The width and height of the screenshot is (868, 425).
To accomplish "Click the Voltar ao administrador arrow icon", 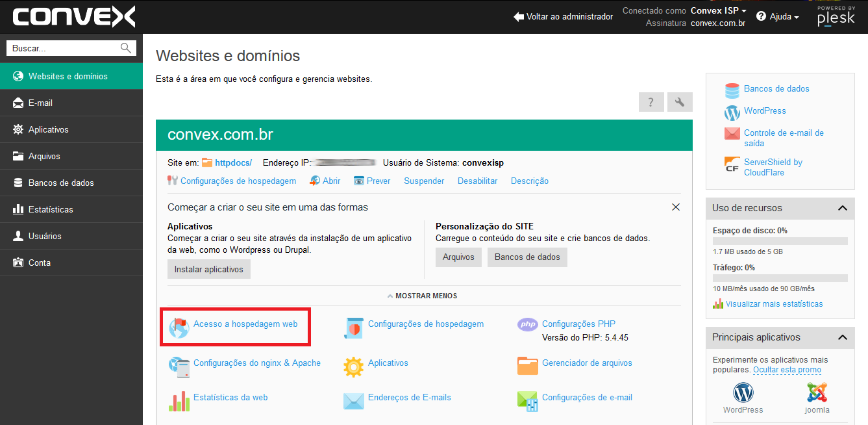I will pos(519,16).
